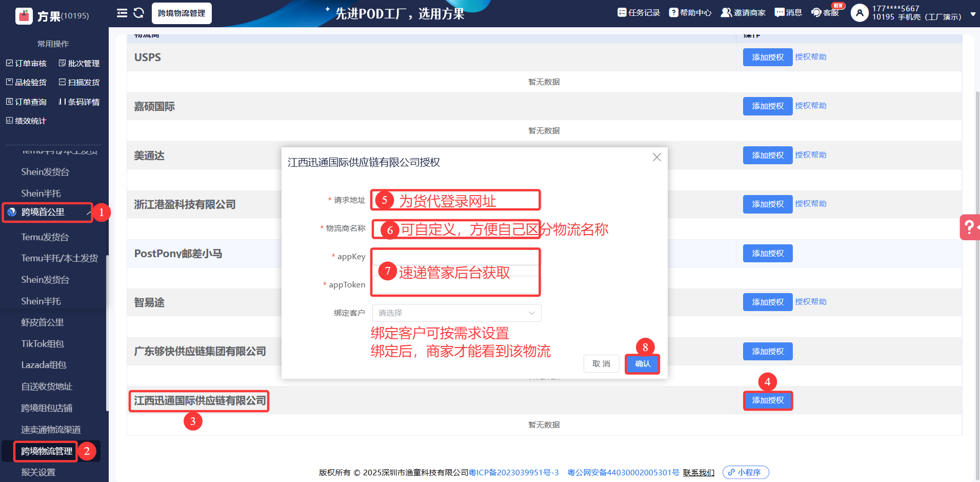Open 扫描发货 shortcut
Viewport: 980px width, 482px height.
pyautogui.click(x=79, y=82)
